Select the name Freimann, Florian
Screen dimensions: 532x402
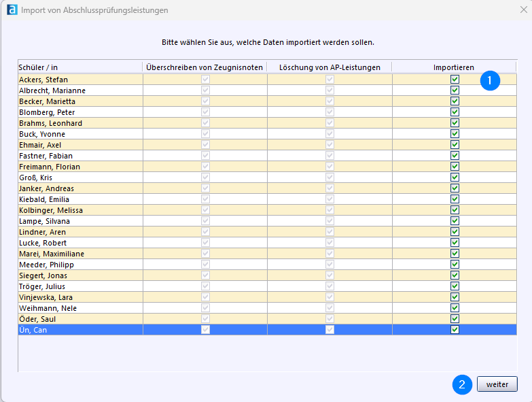point(50,167)
